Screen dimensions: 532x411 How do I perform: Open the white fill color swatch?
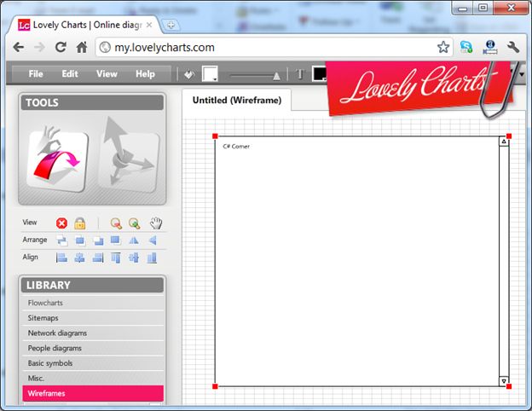pos(210,73)
